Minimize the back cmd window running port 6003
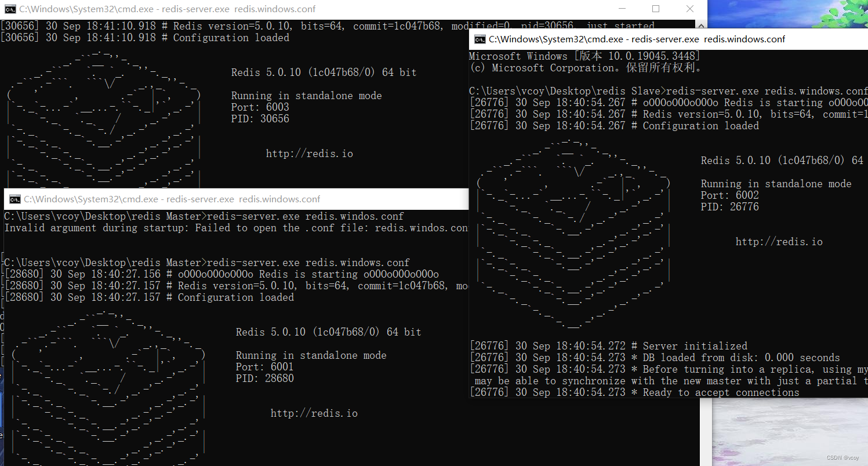The height and width of the screenshot is (466, 868). click(622, 9)
